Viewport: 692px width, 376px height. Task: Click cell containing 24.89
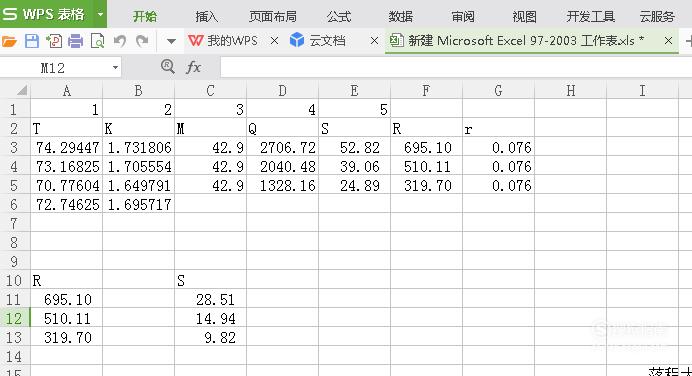pyautogui.click(x=354, y=185)
